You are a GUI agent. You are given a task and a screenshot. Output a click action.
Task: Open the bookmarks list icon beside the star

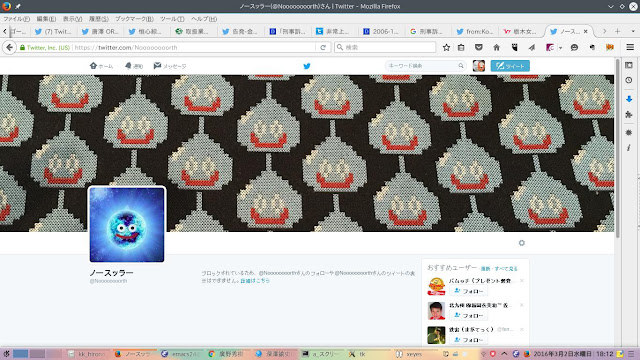(x=461, y=47)
